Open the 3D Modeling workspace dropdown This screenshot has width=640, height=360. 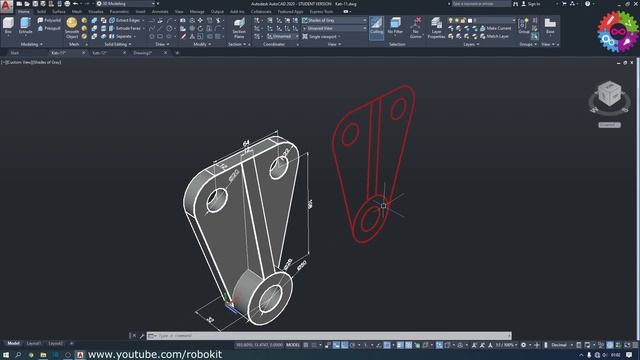[126, 4]
